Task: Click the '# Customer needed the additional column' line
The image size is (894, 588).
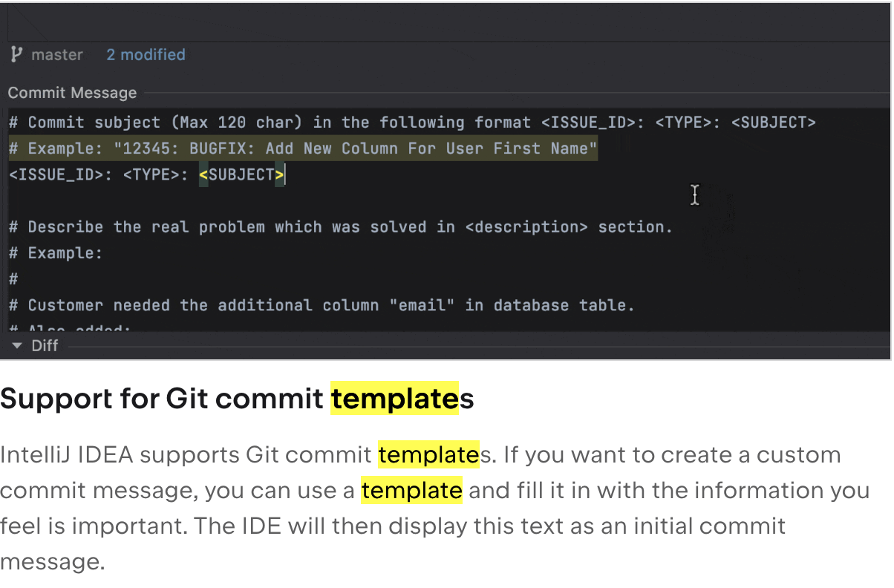Action: coord(322,305)
